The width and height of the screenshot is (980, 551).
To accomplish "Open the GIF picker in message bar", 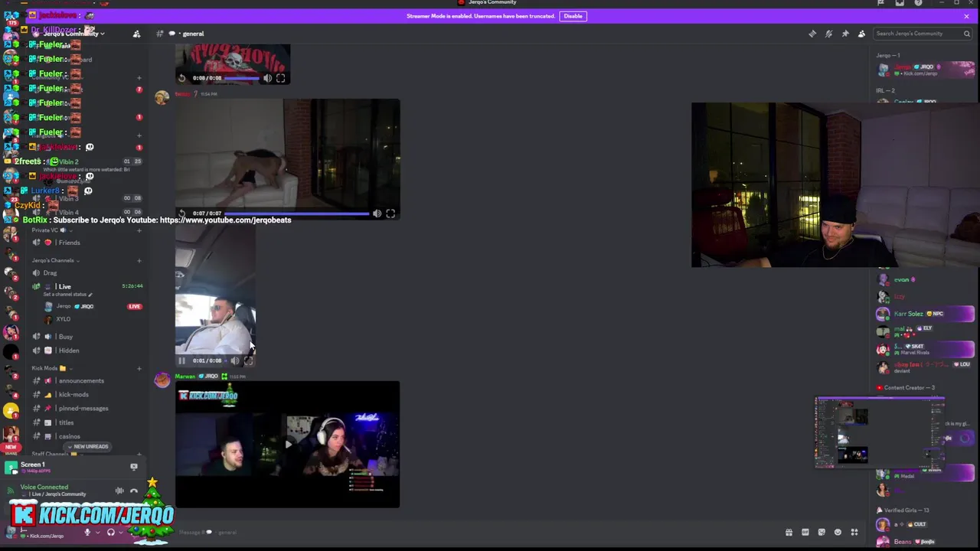I will [x=805, y=533].
